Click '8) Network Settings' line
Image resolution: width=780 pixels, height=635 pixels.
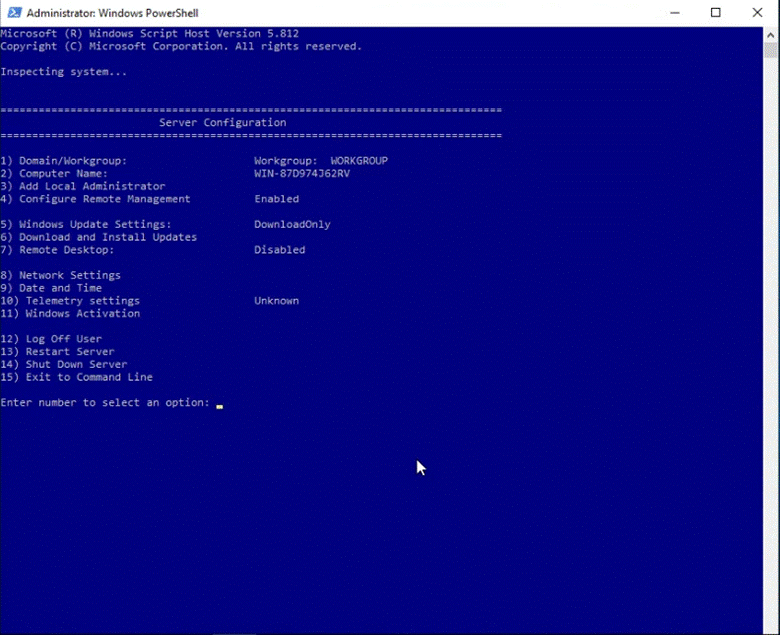60,275
